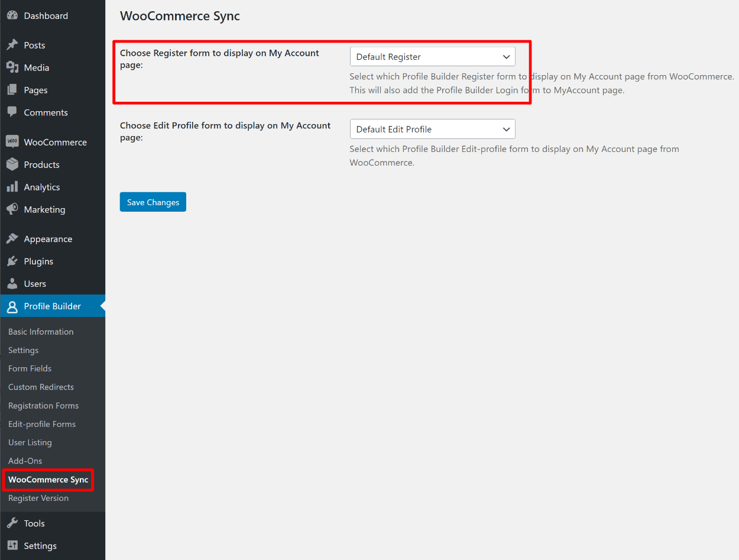Open the Pages menu
The height and width of the screenshot is (560, 739).
click(53, 90)
